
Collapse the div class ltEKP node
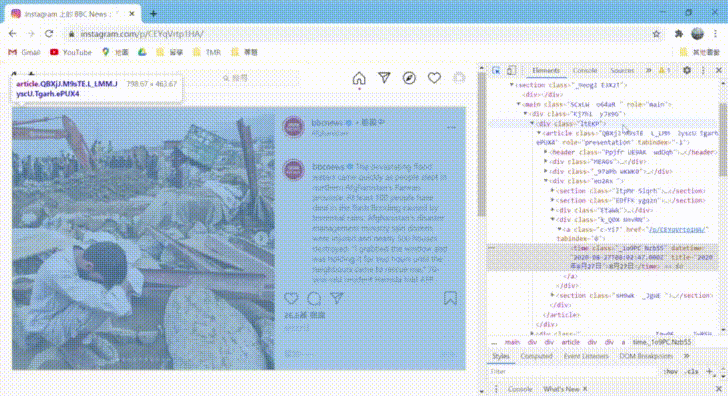point(533,123)
